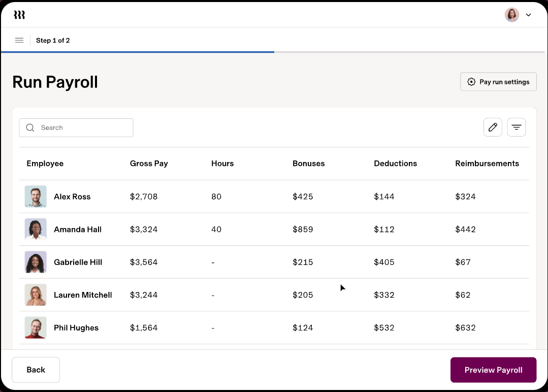Open the hamburger navigation menu
Viewport: 548px width, 392px height.
[x=19, y=40]
